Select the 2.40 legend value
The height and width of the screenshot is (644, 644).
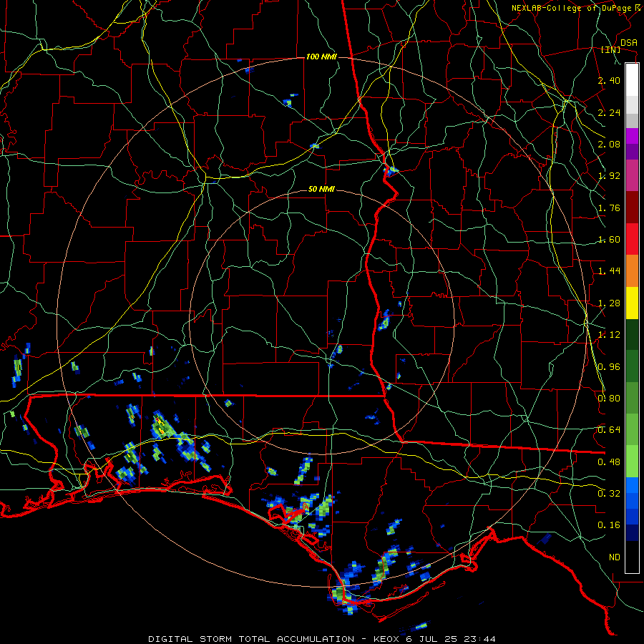[609, 80]
